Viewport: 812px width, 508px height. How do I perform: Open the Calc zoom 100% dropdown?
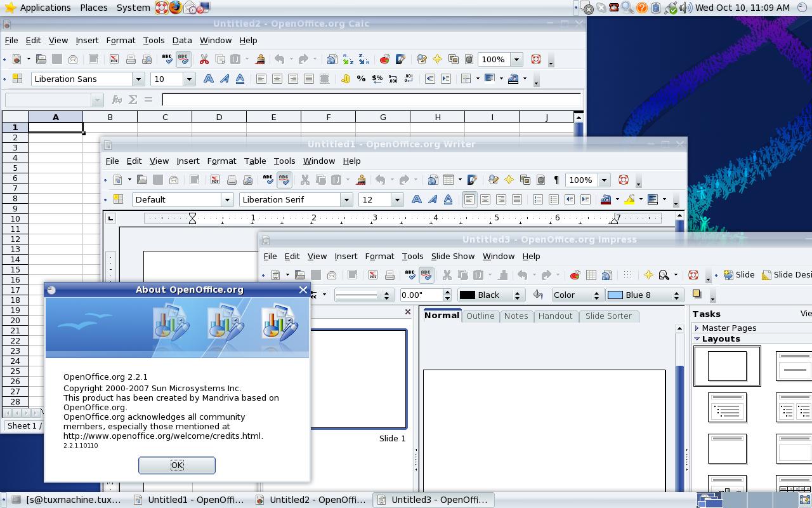tap(516, 59)
